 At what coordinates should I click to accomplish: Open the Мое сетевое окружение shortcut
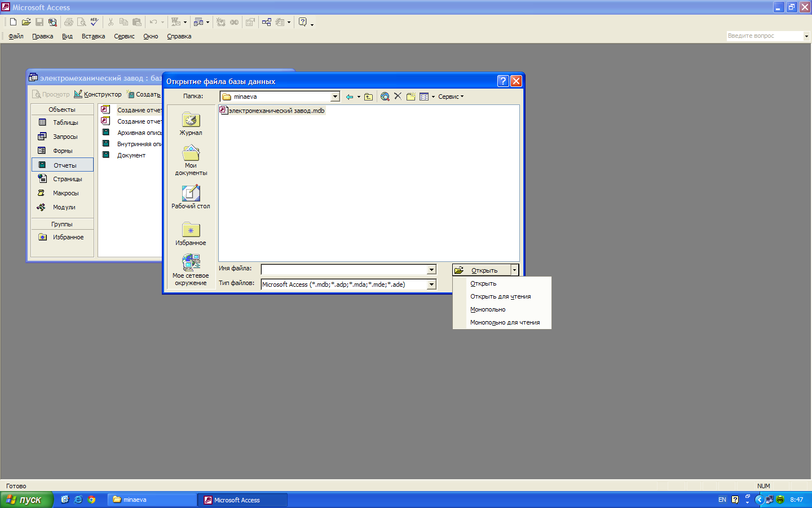click(191, 270)
